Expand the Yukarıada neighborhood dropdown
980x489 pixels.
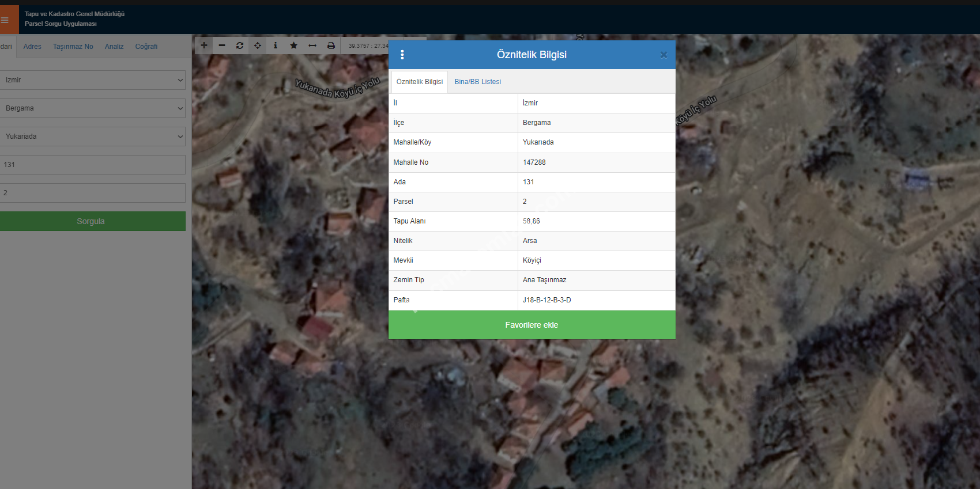[x=92, y=137]
